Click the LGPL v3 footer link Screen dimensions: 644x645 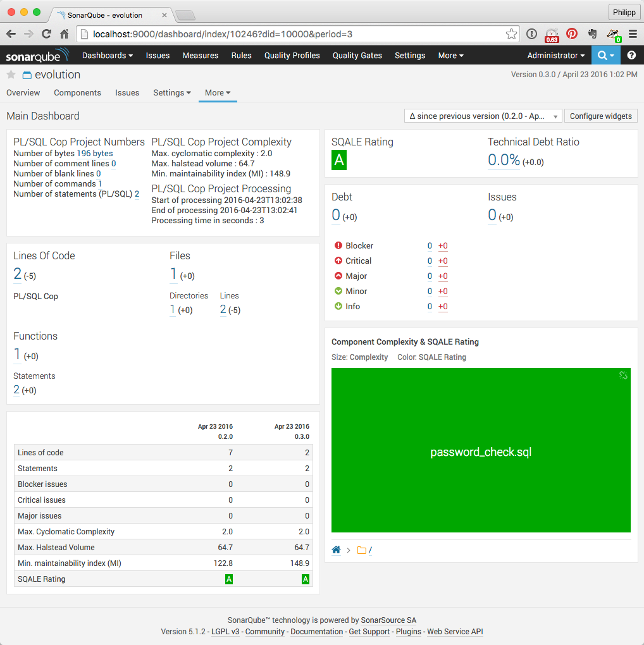pyautogui.click(x=225, y=632)
